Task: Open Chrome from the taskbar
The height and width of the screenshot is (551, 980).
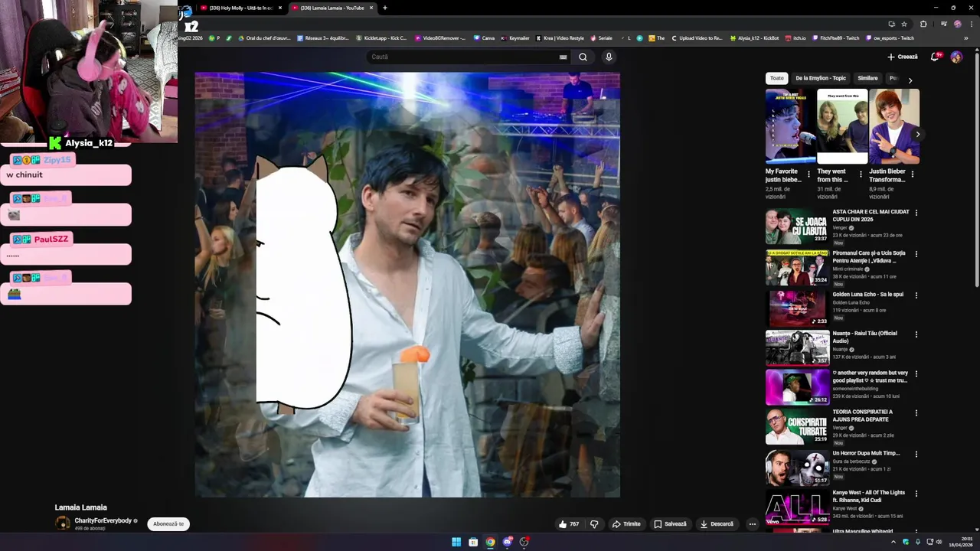Action: 490,542
